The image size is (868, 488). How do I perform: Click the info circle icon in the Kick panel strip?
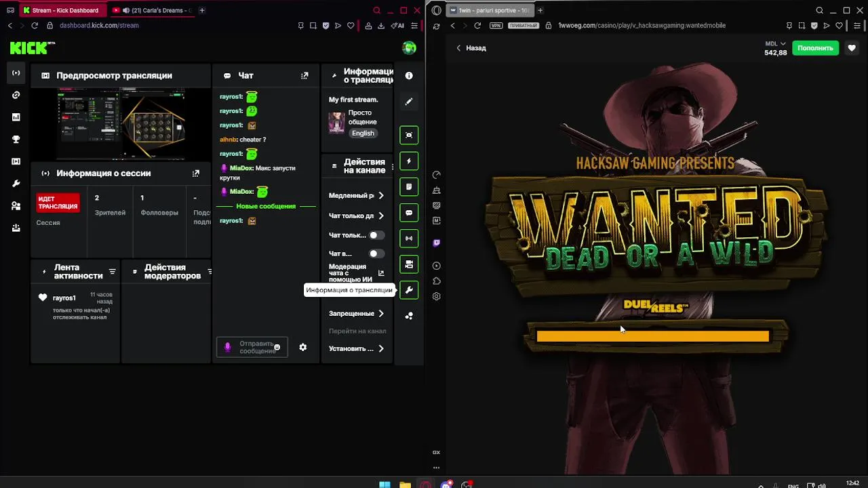[x=409, y=76]
